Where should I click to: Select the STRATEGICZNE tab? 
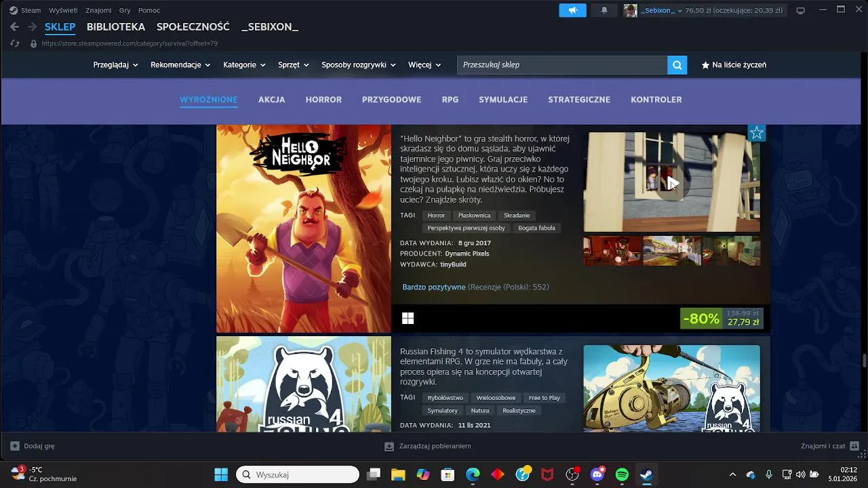(579, 100)
